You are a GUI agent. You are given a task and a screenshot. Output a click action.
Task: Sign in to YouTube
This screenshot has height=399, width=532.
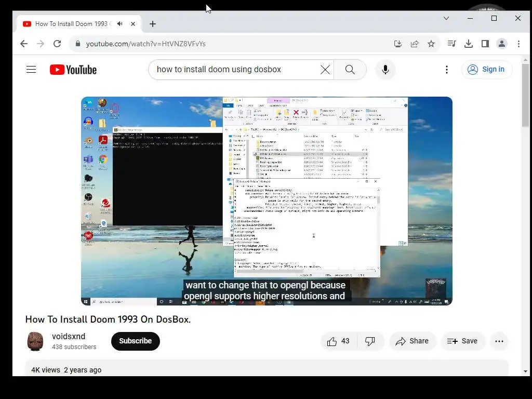point(486,69)
